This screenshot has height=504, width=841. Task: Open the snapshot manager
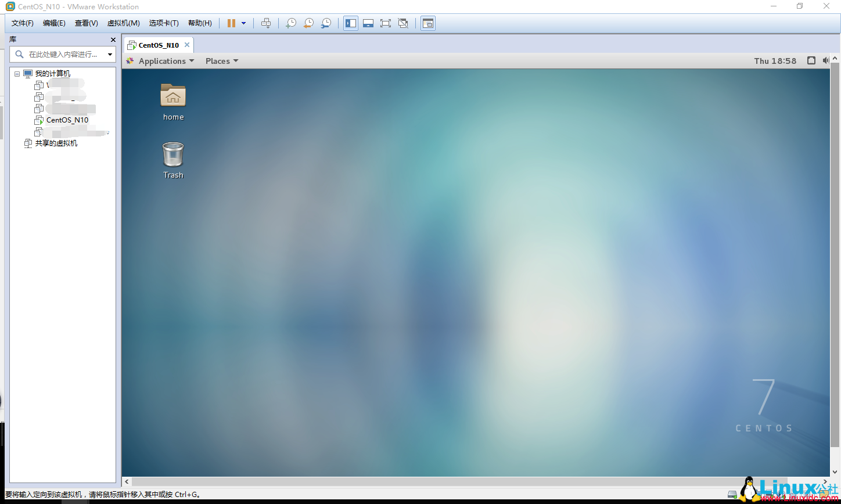[x=326, y=23]
